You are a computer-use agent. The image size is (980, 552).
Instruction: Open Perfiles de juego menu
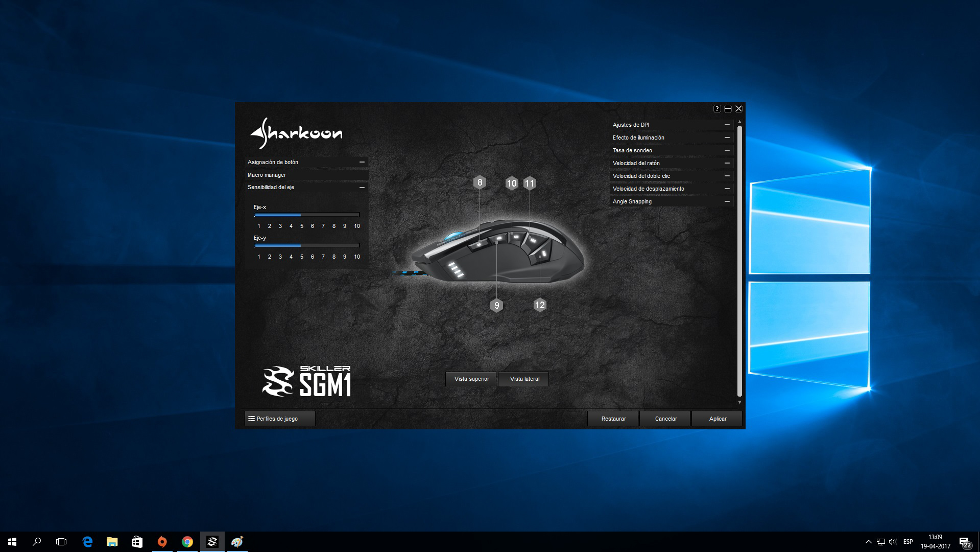[x=279, y=419]
